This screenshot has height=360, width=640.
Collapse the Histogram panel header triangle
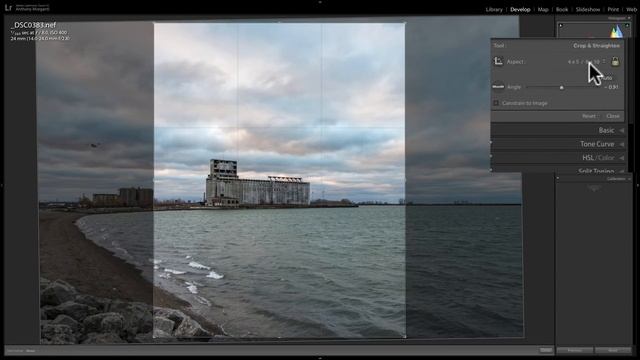point(629,18)
